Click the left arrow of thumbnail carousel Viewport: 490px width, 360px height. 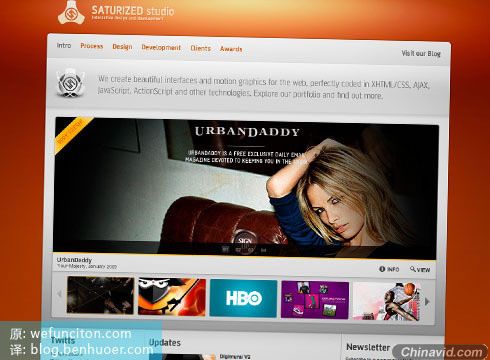(60, 294)
